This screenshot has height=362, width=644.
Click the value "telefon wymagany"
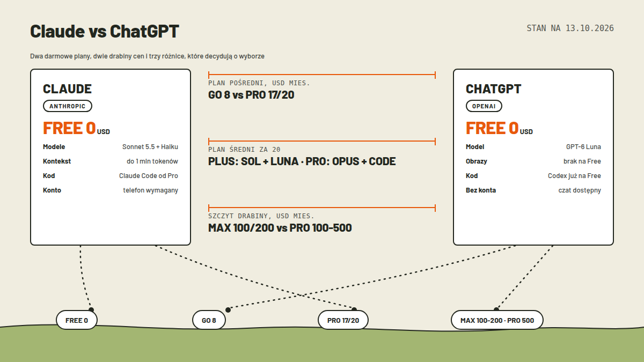pos(151,190)
